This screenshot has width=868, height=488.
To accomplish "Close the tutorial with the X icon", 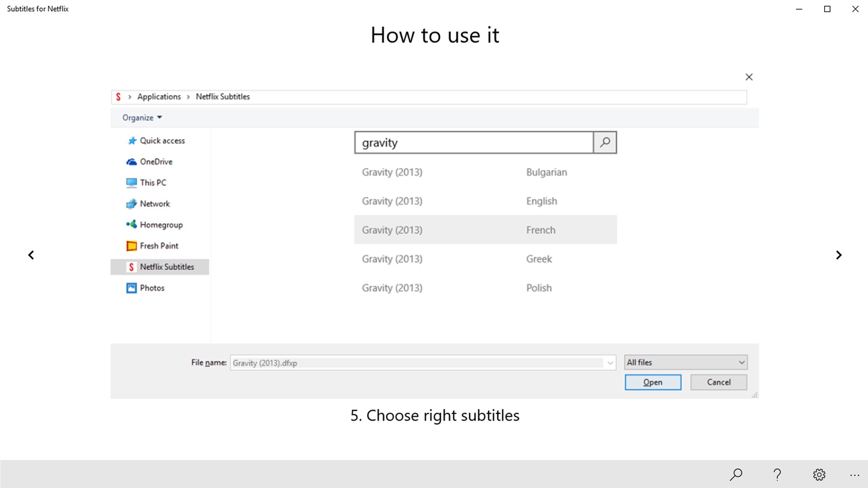I will coord(749,77).
